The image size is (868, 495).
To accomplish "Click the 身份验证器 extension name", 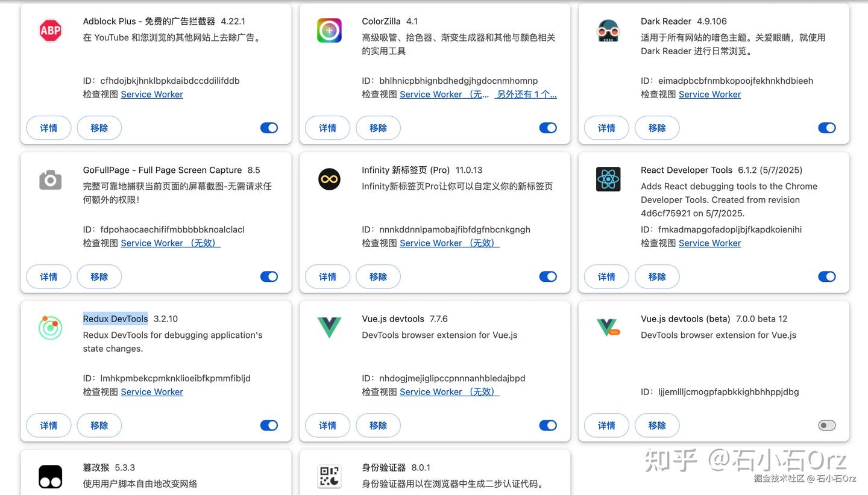I will (384, 467).
